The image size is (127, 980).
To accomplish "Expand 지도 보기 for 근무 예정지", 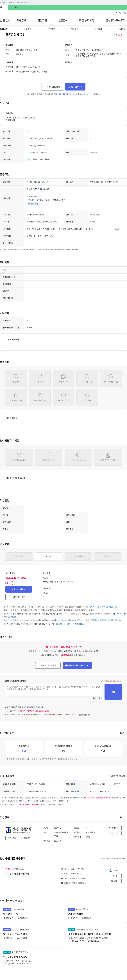I will pos(118,229).
